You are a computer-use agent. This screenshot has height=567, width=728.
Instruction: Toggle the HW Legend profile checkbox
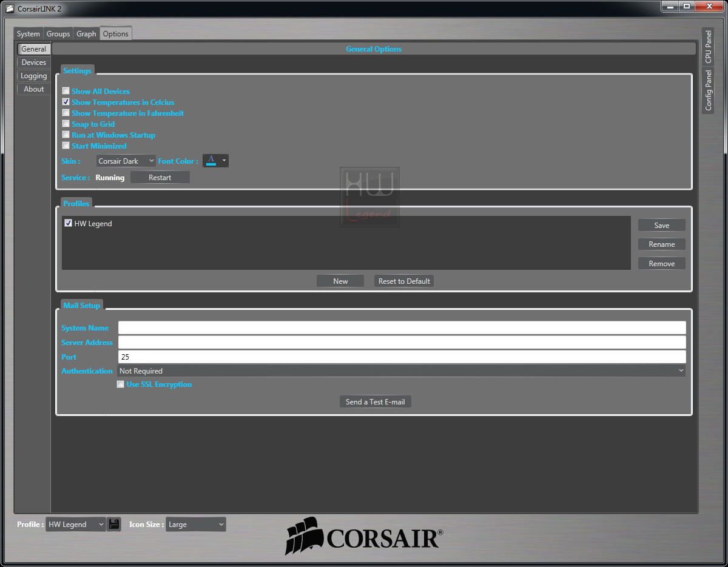coord(68,223)
